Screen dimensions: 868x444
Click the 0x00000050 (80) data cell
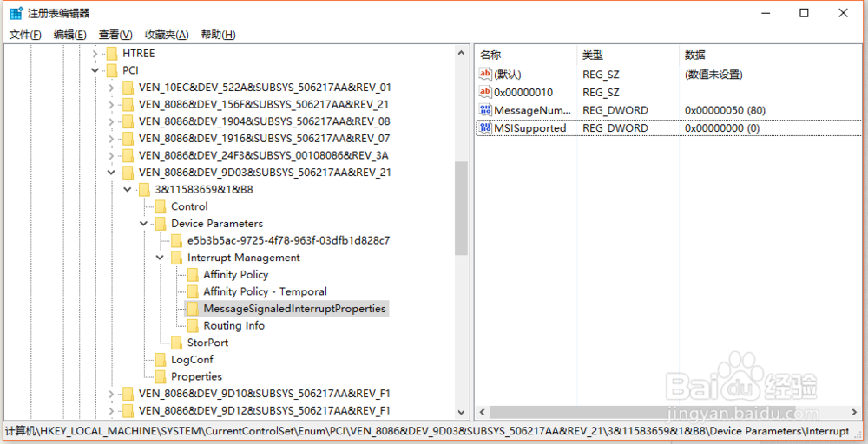point(725,110)
